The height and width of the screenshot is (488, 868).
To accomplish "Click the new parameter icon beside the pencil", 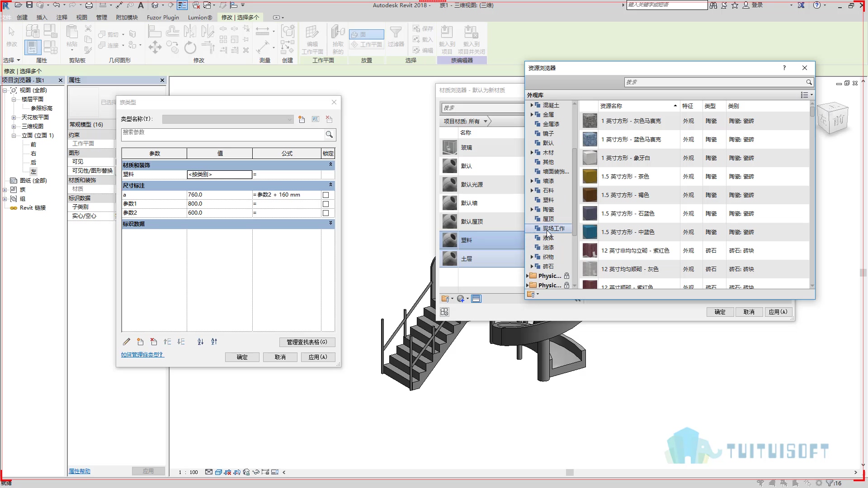I will 140,342.
